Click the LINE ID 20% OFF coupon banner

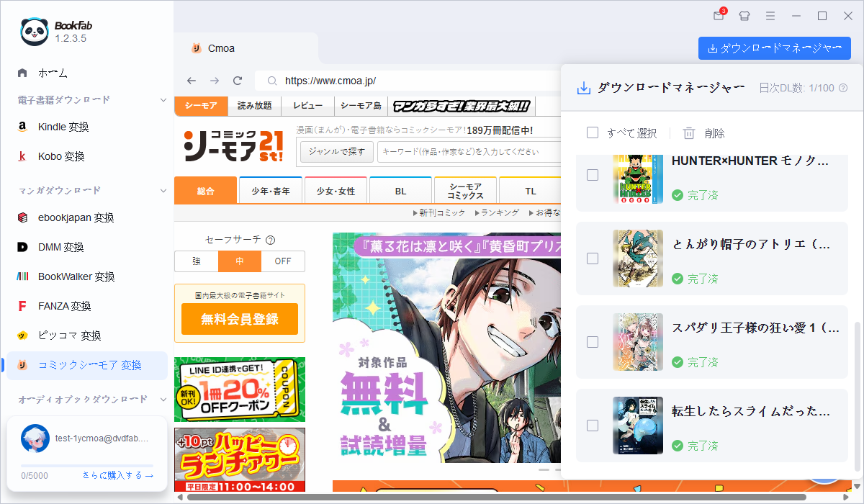[x=240, y=390]
